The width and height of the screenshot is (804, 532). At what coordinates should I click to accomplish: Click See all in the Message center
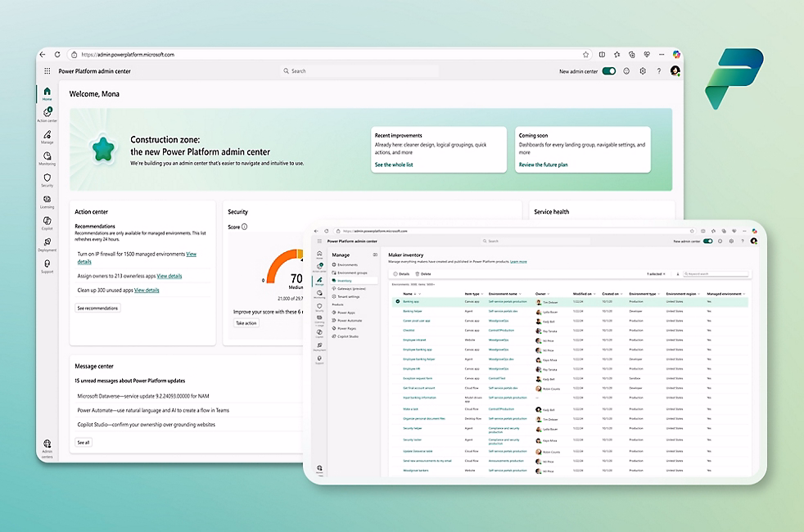(83, 442)
